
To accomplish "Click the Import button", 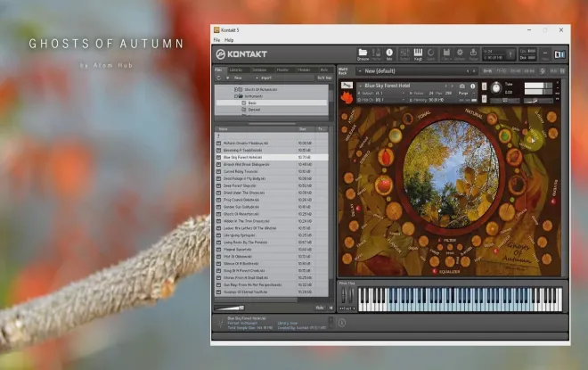I will coord(266,78).
